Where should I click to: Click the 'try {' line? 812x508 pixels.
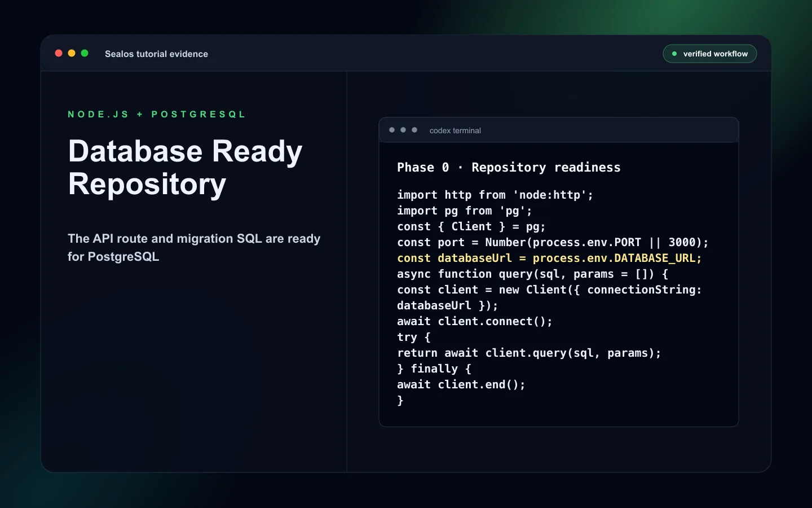coord(414,337)
